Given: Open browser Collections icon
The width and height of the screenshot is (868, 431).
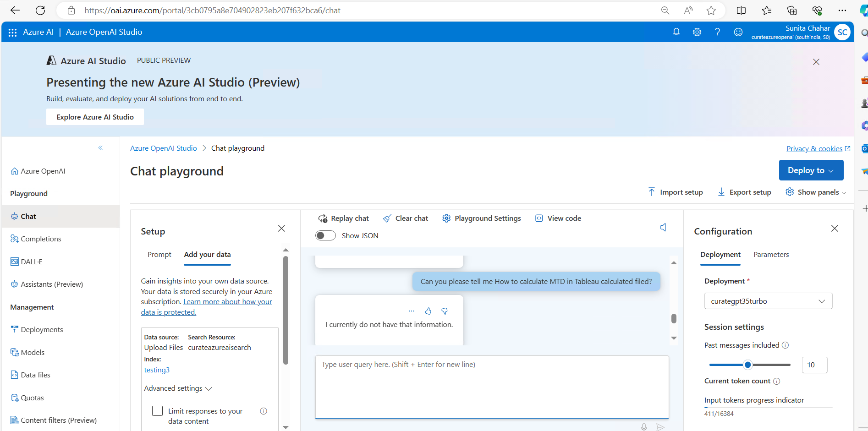Looking at the screenshot, I should tap(792, 10).
